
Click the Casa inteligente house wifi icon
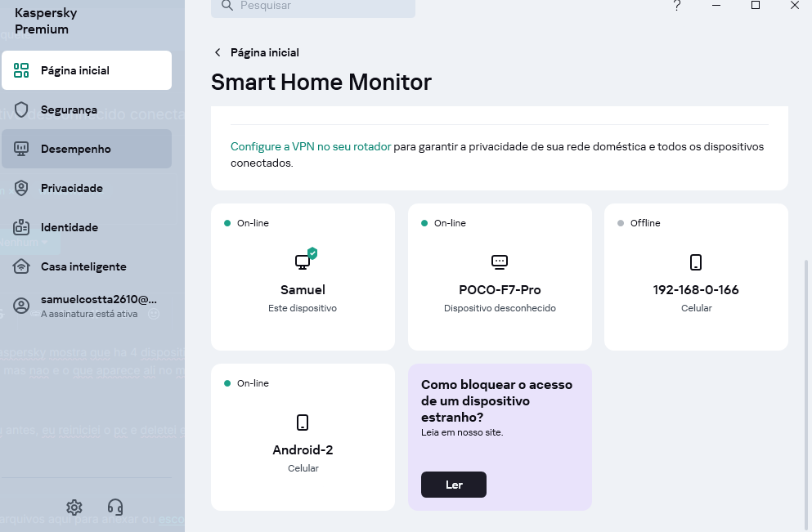click(21, 266)
